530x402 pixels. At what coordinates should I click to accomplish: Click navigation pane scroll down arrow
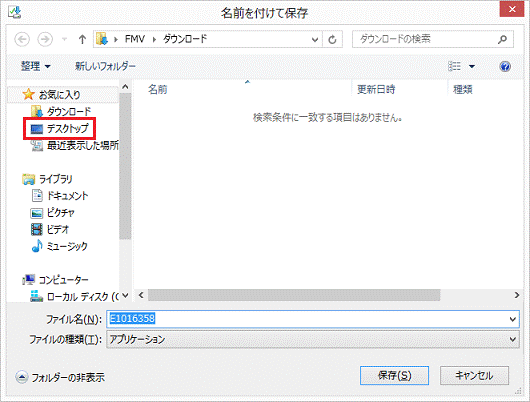click(x=125, y=296)
